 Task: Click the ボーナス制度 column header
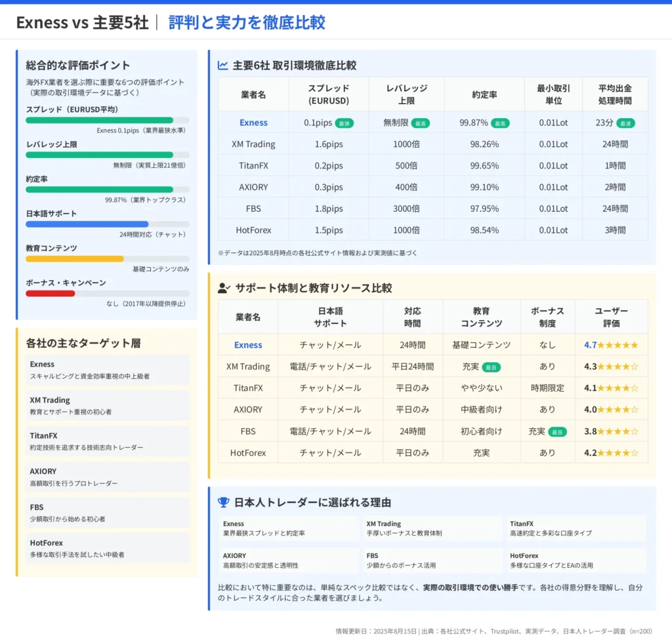pos(547,317)
